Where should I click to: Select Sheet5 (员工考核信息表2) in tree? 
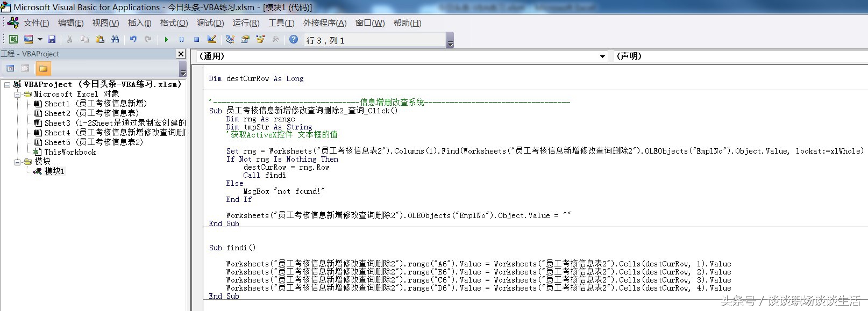[x=89, y=142]
